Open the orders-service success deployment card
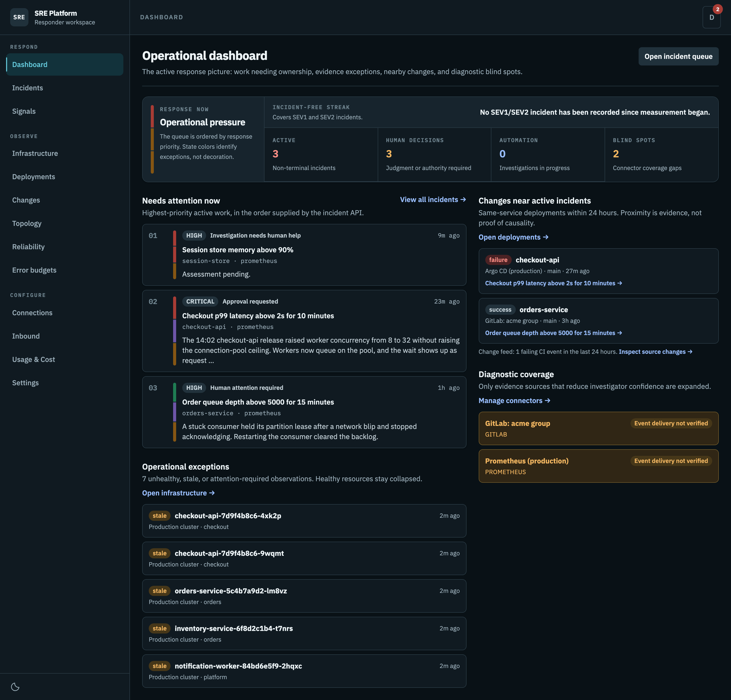731x700 pixels. click(598, 321)
